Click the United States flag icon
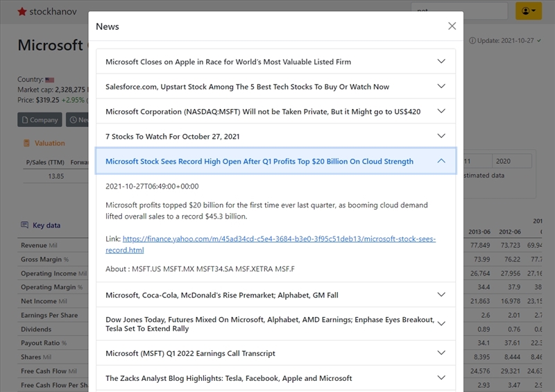The height and width of the screenshot is (392, 555). (50, 80)
